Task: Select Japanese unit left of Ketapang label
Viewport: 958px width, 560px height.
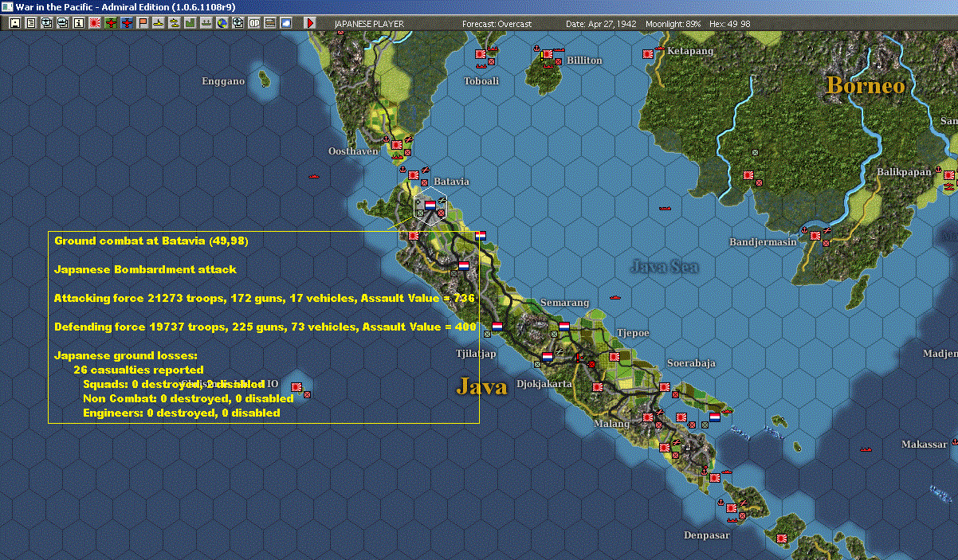Action: pos(648,54)
